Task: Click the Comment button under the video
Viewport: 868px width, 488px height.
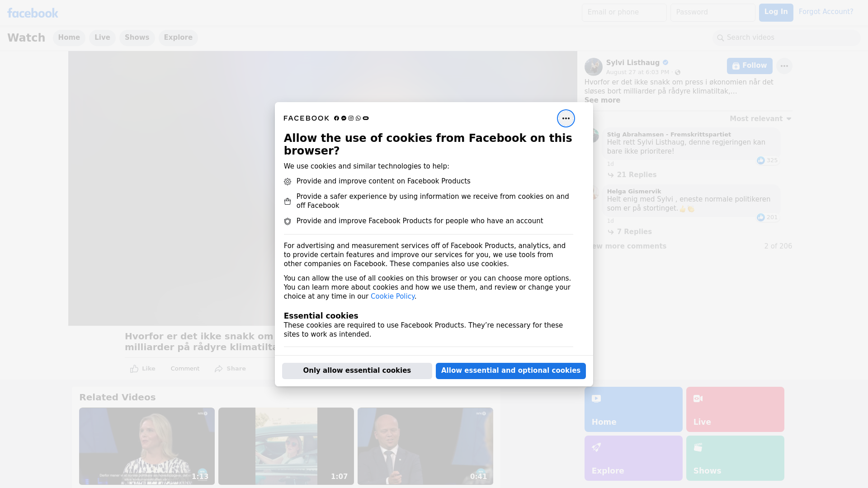Action: tap(185, 369)
